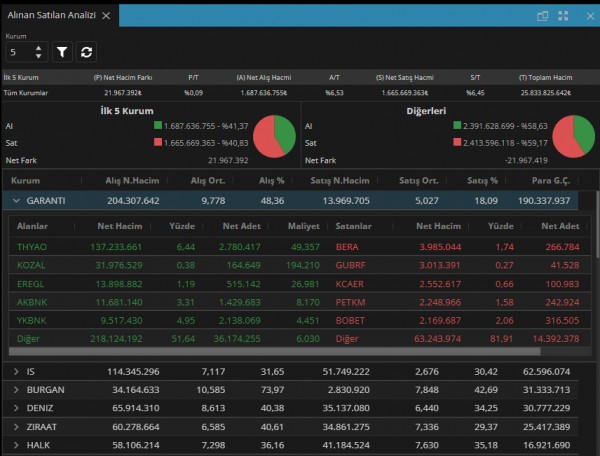Viewport: 600px width, 456px height.
Task: Click GARANTI Para G.Ç. value 190.337.937
Action: click(x=544, y=200)
